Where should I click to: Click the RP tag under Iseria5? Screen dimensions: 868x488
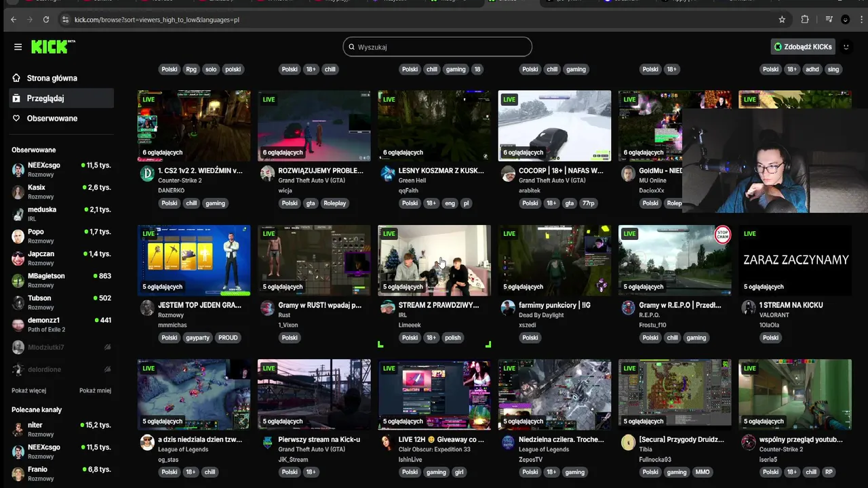(x=829, y=472)
